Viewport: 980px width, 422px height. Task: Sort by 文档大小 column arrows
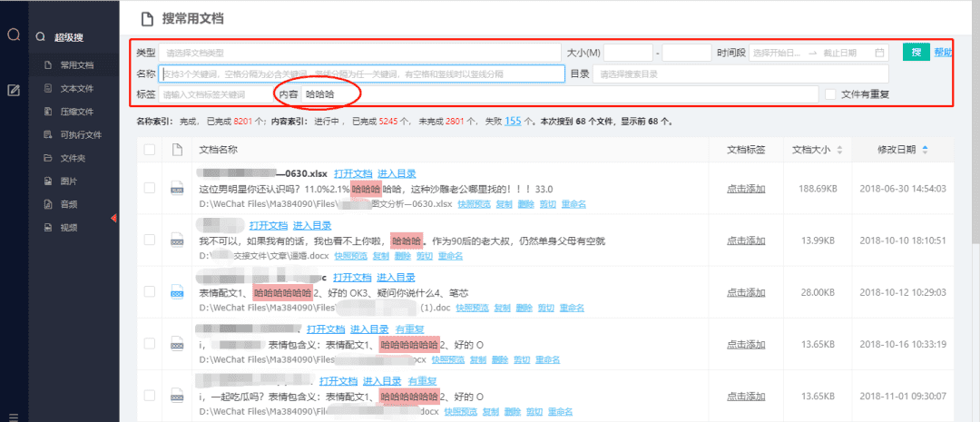coord(839,150)
